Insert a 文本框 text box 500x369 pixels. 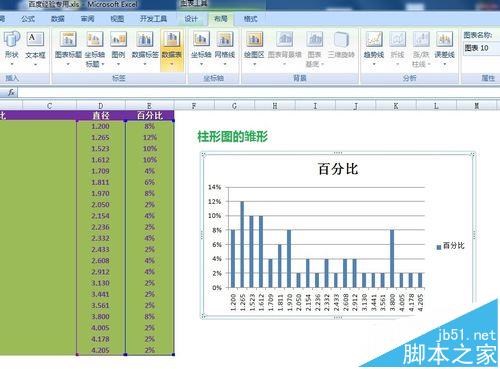click(35, 48)
